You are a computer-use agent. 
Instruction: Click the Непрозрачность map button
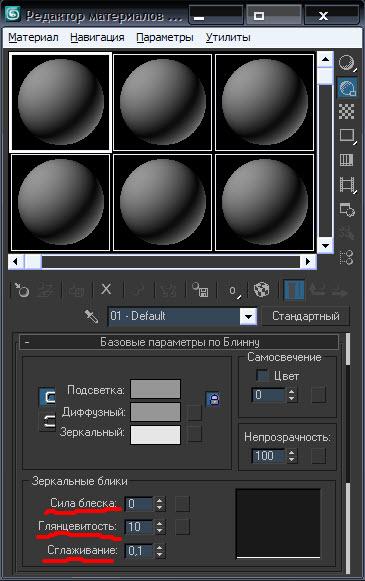[x=318, y=456]
